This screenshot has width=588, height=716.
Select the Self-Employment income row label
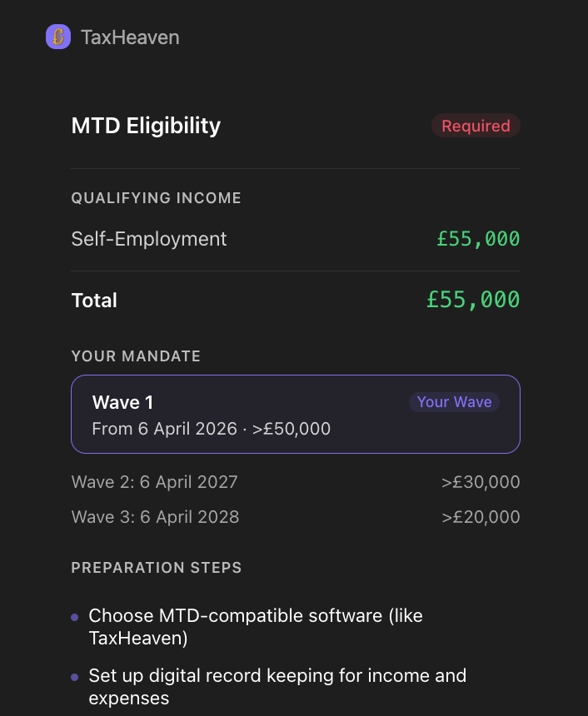tap(149, 239)
